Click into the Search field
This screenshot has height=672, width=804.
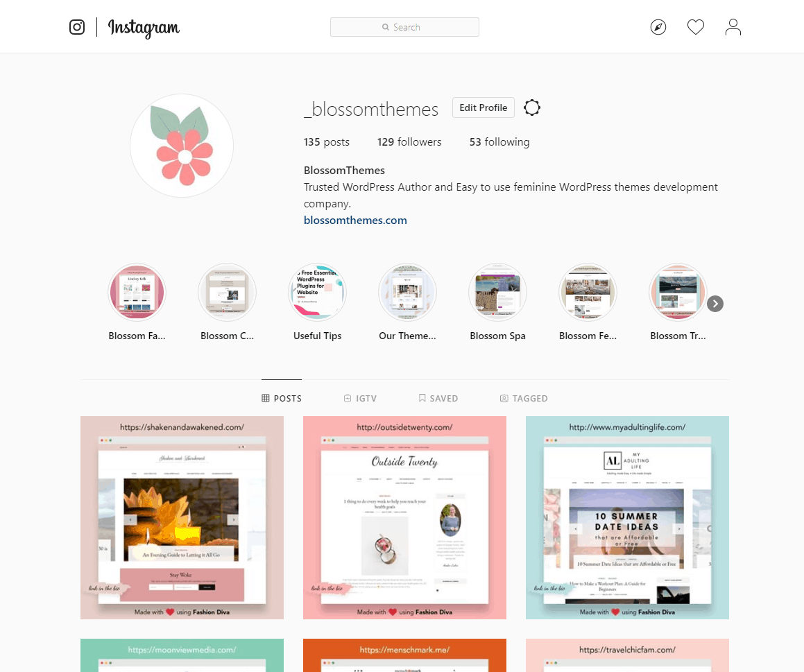coord(404,27)
